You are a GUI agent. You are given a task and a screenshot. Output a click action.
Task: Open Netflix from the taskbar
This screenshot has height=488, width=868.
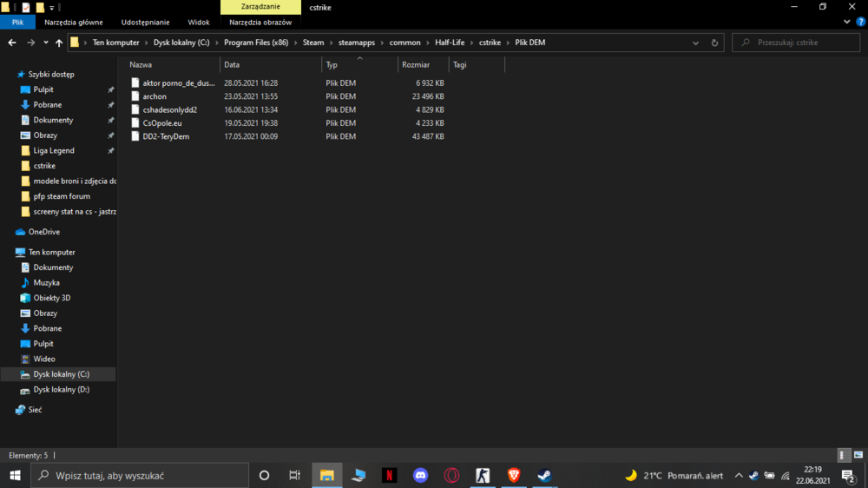coord(389,475)
